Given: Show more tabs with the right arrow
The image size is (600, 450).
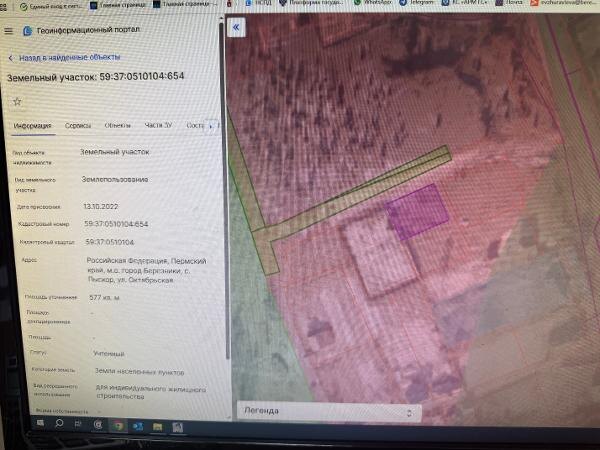Looking at the screenshot, I should click(210, 126).
